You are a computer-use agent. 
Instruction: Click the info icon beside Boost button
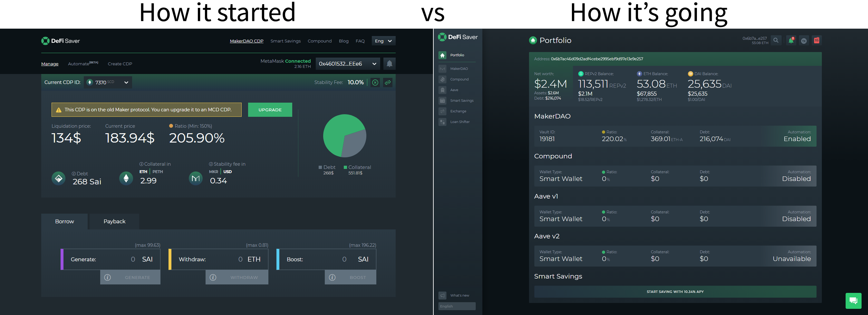332,277
